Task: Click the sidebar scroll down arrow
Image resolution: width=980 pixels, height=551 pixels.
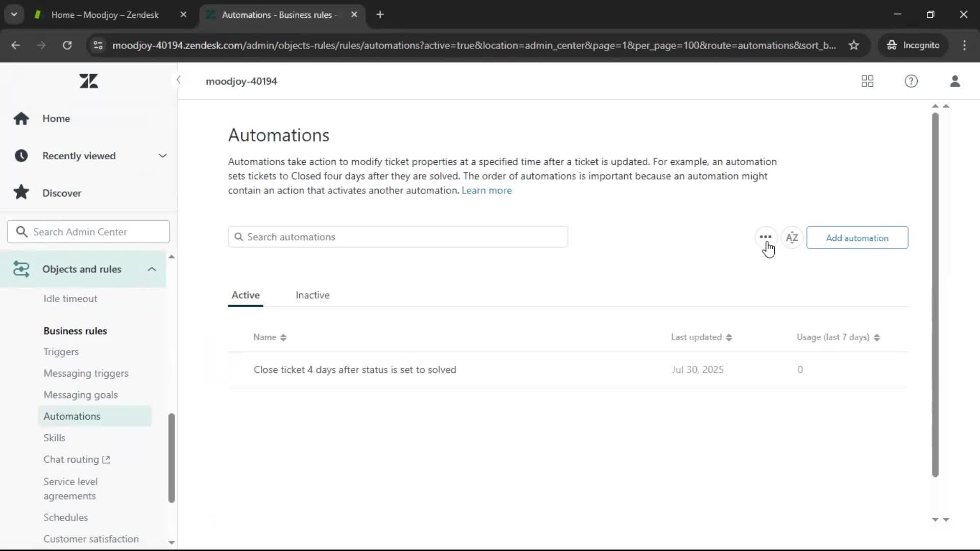Action: pyautogui.click(x=171, y=542)
